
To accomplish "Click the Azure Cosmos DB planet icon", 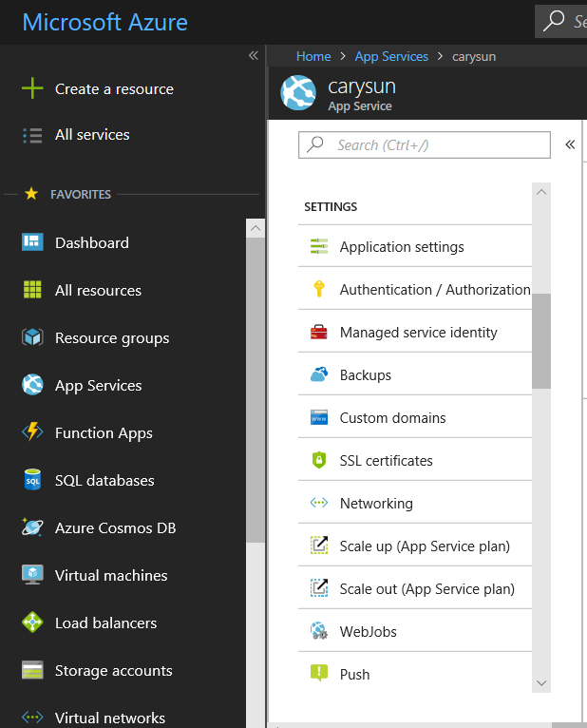I will 32,527.
